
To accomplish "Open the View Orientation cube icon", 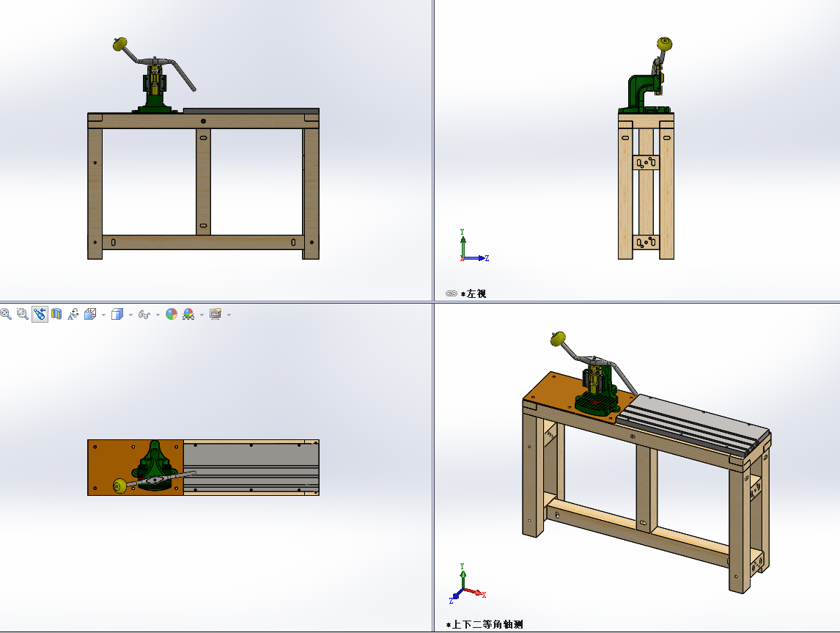I will (90, 314).
